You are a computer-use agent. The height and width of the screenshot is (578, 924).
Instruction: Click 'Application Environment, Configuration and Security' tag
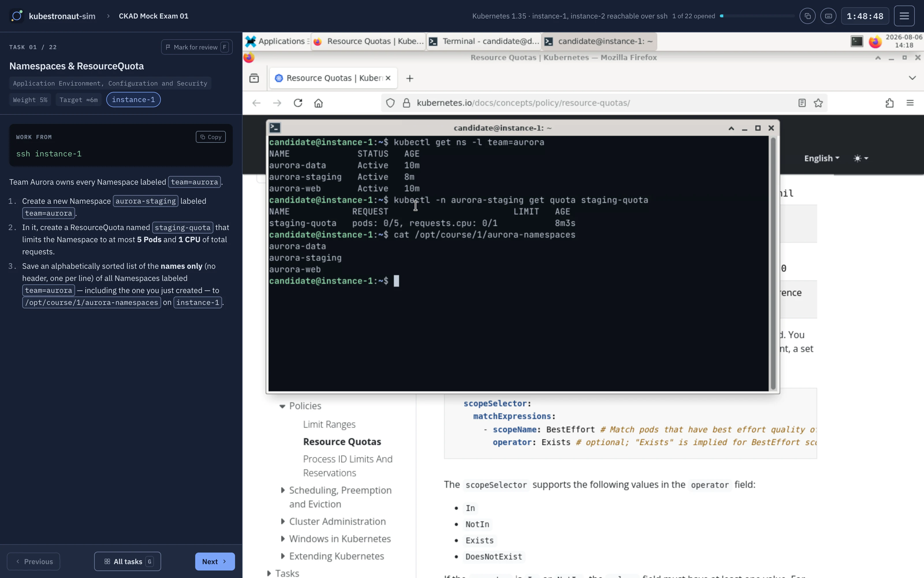(110, 83)
